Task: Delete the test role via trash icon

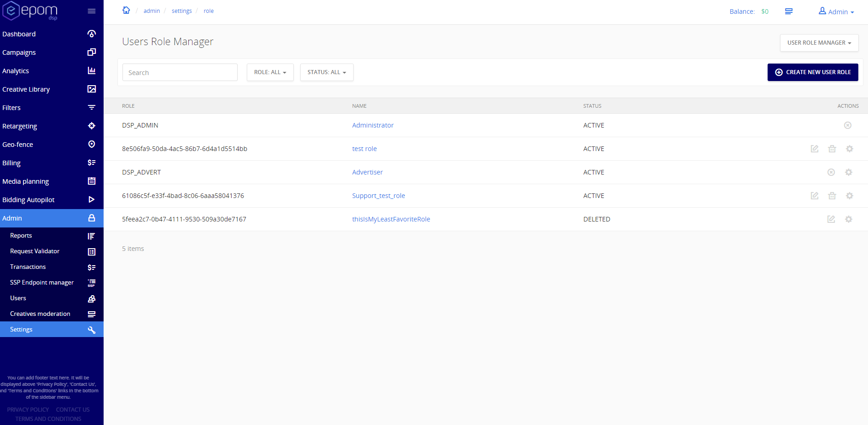Action: pyautogui.click(x=832, y=149)
